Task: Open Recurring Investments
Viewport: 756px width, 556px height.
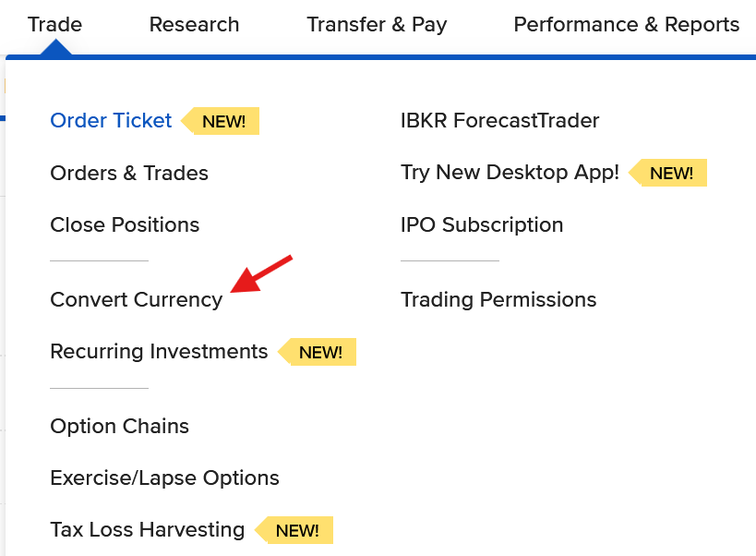Action: 159,352
